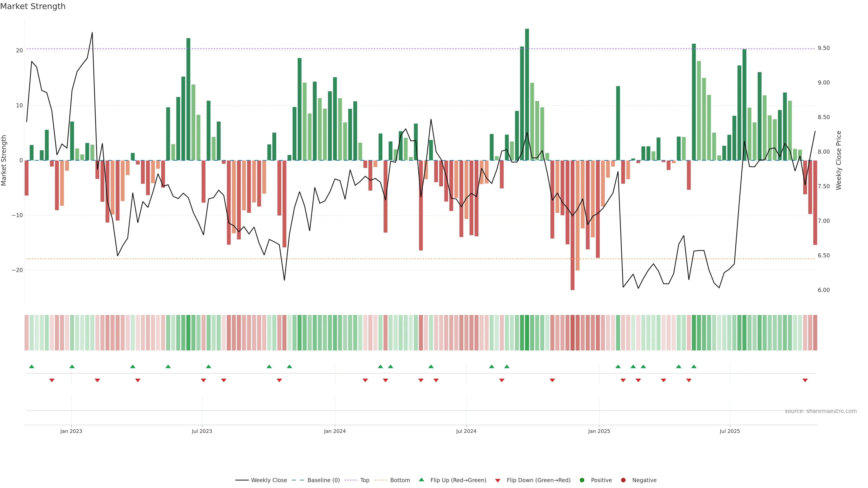Screen dimensions: 868x488
Task: Click the source: sharemaestro.com text
Action: coord(821,411)
